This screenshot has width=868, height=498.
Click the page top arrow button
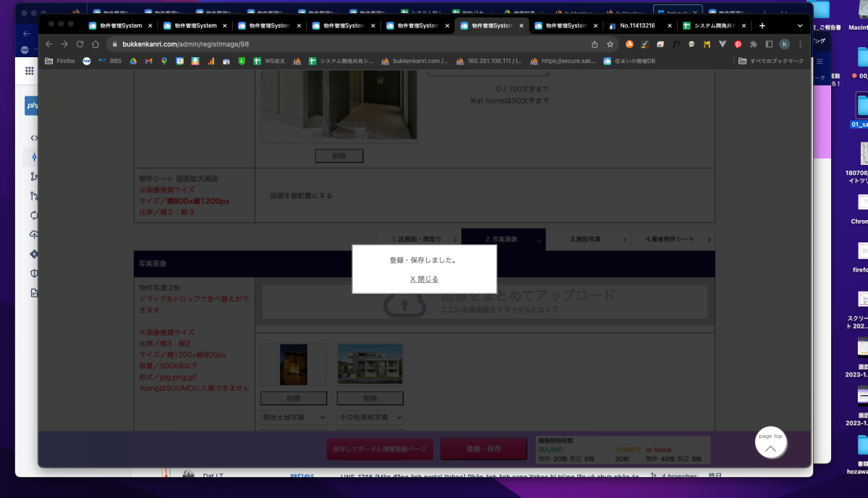pos(770,448)
